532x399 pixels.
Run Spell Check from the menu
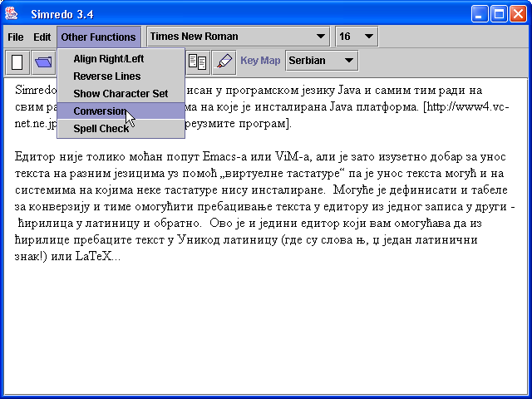[x=101, y=129]
